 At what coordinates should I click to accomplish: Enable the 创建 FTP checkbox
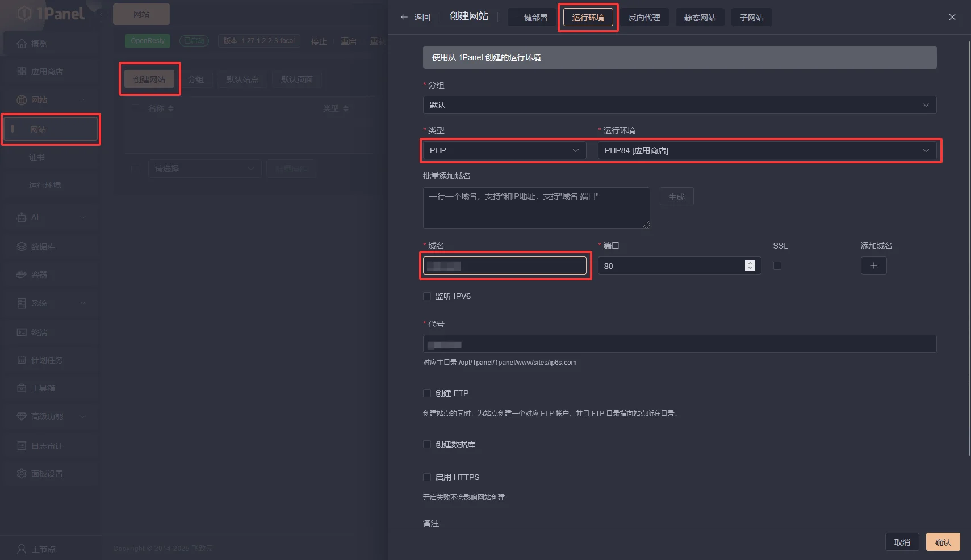click(x=427, y=393)
